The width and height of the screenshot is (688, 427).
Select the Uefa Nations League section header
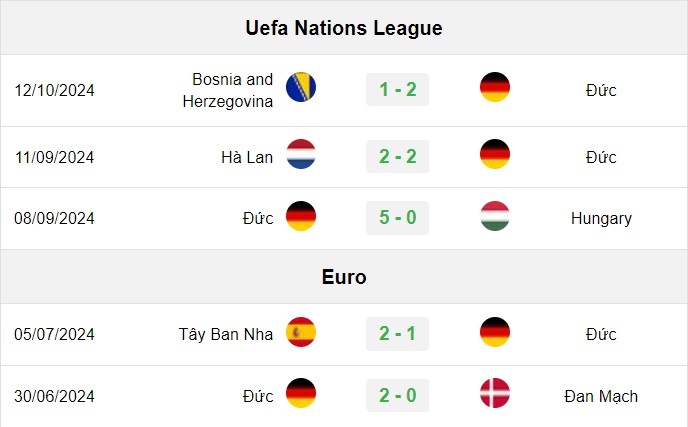click(x=344, y=28)
